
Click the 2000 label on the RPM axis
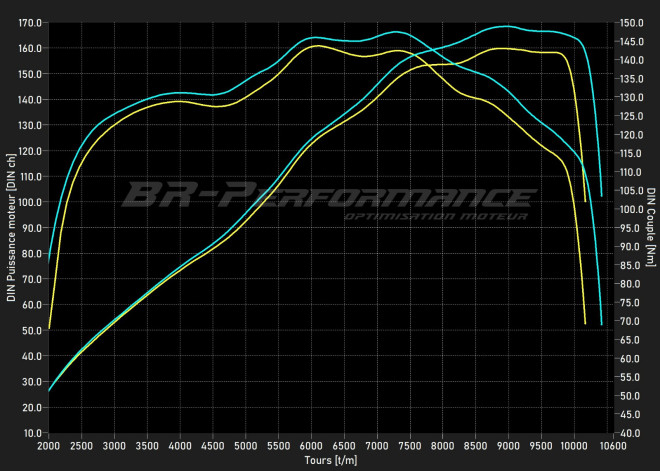pos(48,446)
